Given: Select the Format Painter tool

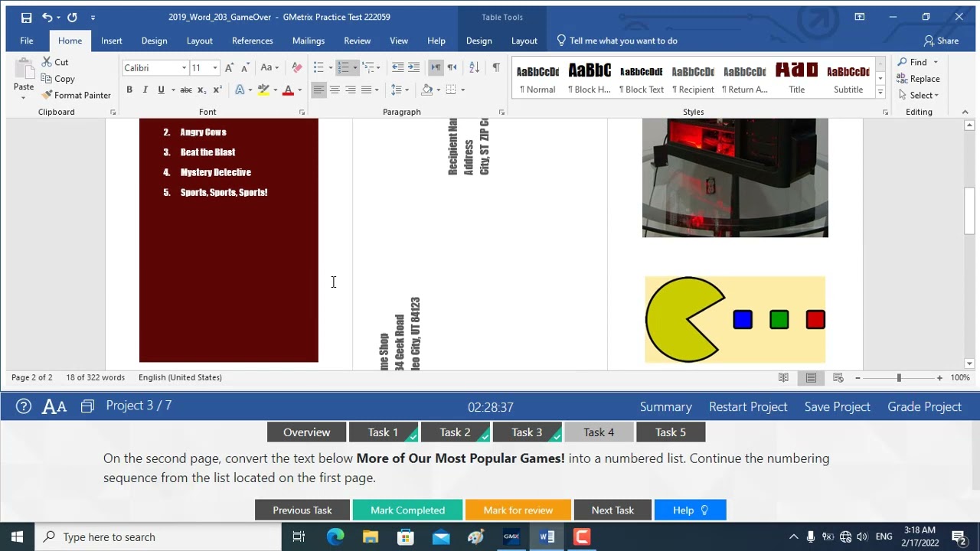Looking at the screenshot, I should click(x=76, y=95).
